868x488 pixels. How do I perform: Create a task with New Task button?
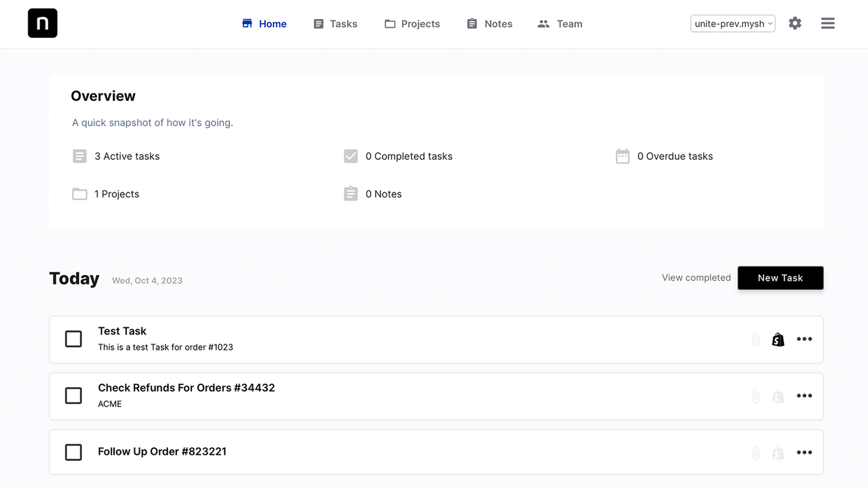point(781,278)
